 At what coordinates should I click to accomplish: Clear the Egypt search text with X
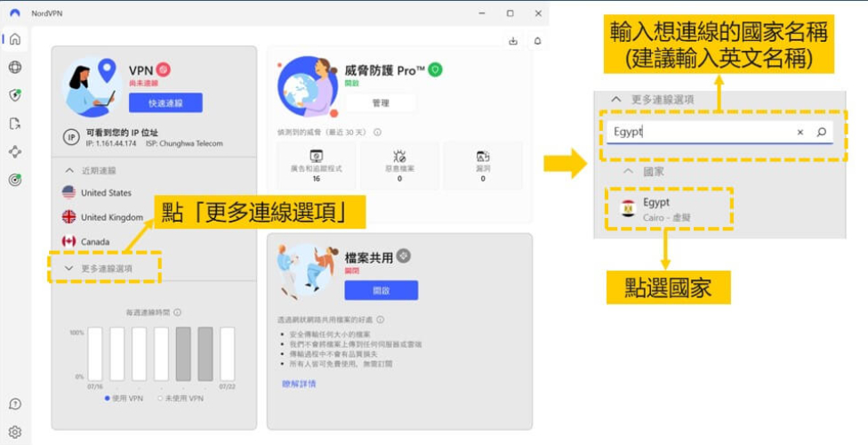800,132
